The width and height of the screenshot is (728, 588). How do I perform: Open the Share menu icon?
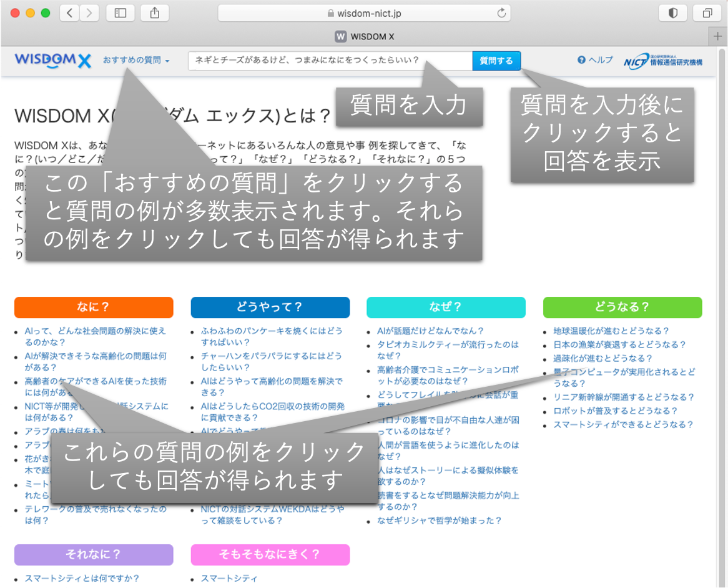(x=155, y=13)
